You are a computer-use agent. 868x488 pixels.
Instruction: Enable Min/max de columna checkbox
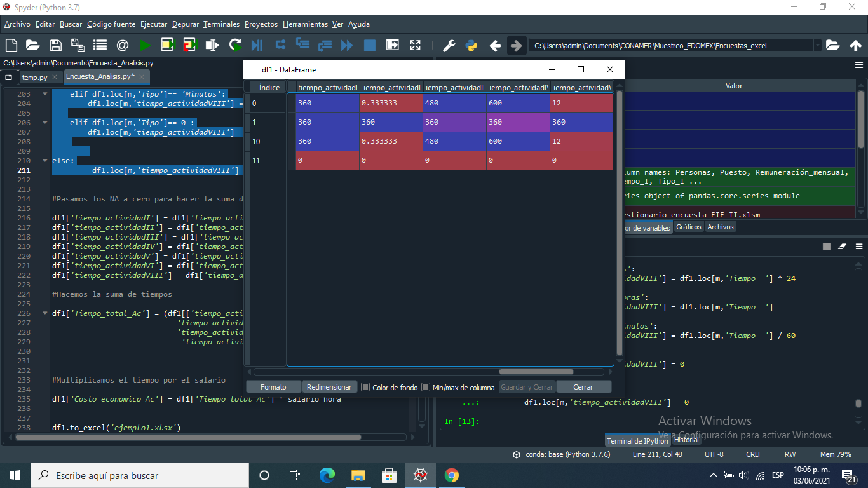tap(427, 387)
